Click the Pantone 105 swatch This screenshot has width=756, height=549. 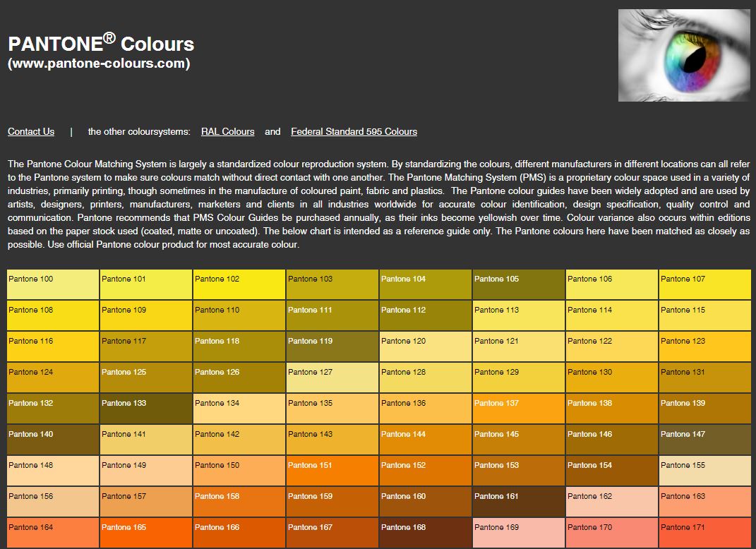(519, 284)
